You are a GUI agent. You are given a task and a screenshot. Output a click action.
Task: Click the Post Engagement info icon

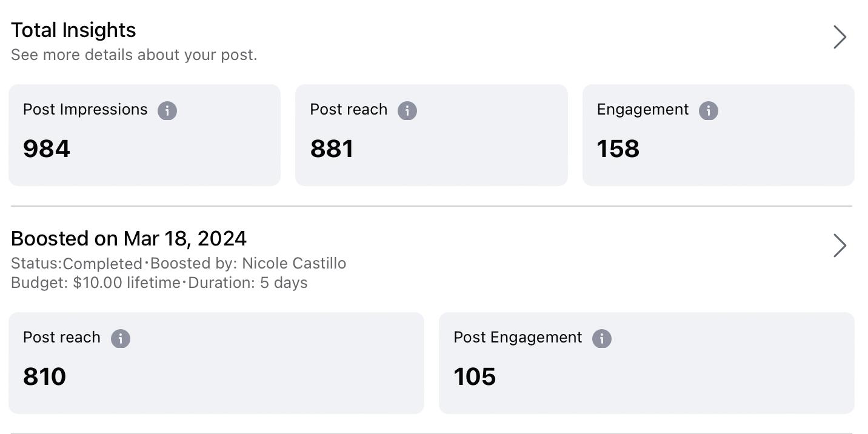(x=601, y=339)
